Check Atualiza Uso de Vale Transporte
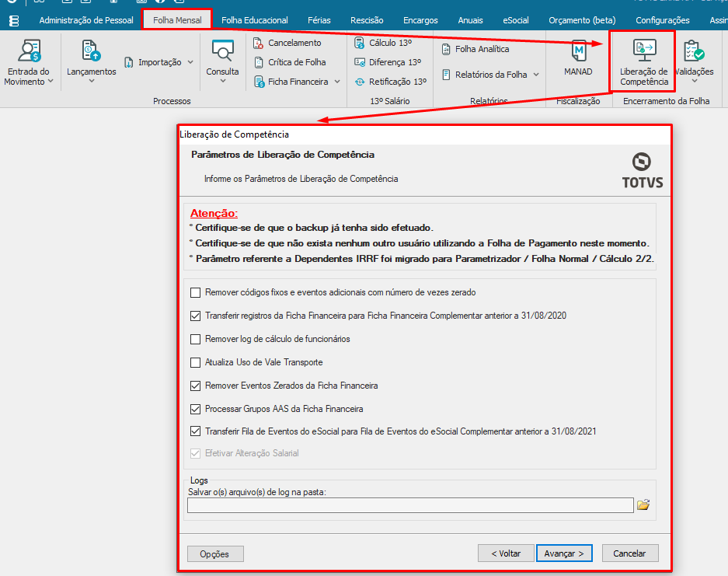This screenshot has width=728, height=576. click(196, 362)
